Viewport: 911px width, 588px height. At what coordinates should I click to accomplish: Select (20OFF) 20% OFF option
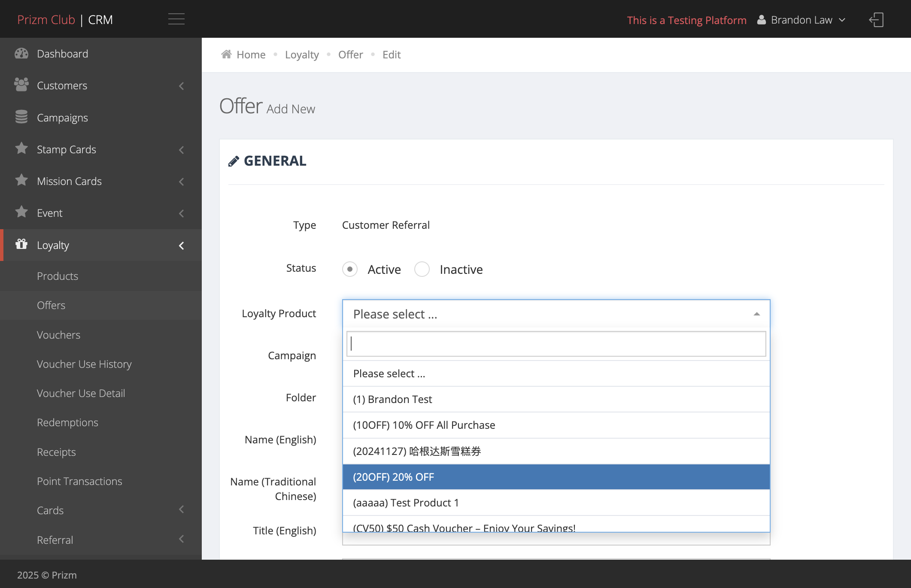(556, 477)
